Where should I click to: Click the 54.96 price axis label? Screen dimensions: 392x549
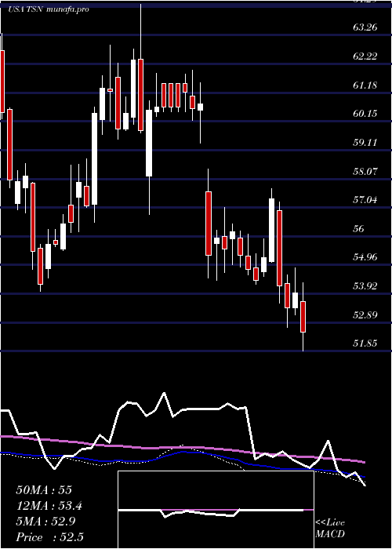(365, 257)
